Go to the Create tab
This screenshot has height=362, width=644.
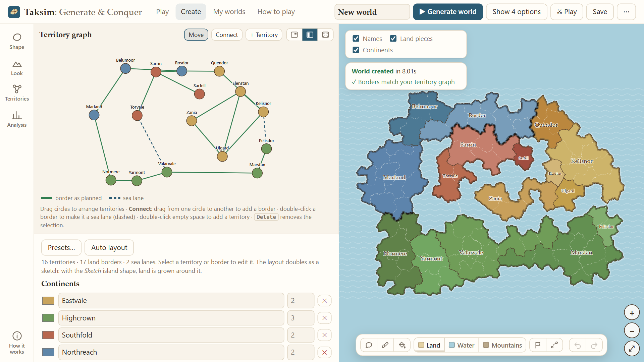point(191,12)
